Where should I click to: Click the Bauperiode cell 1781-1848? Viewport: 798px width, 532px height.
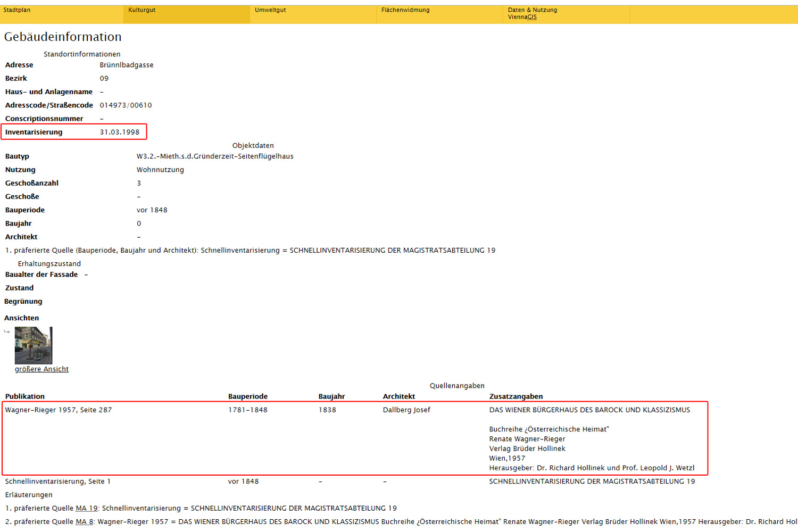248,410
